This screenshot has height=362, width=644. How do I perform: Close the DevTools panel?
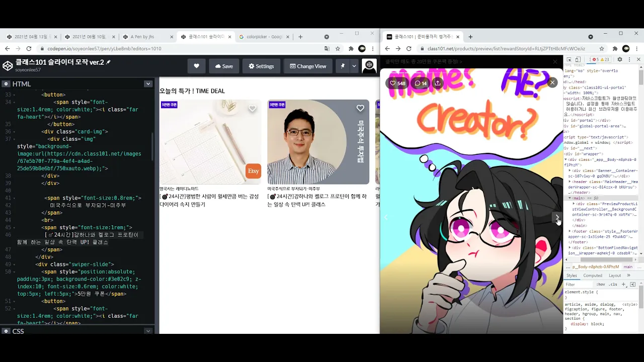pyautogui.click(x=638, y=59)
